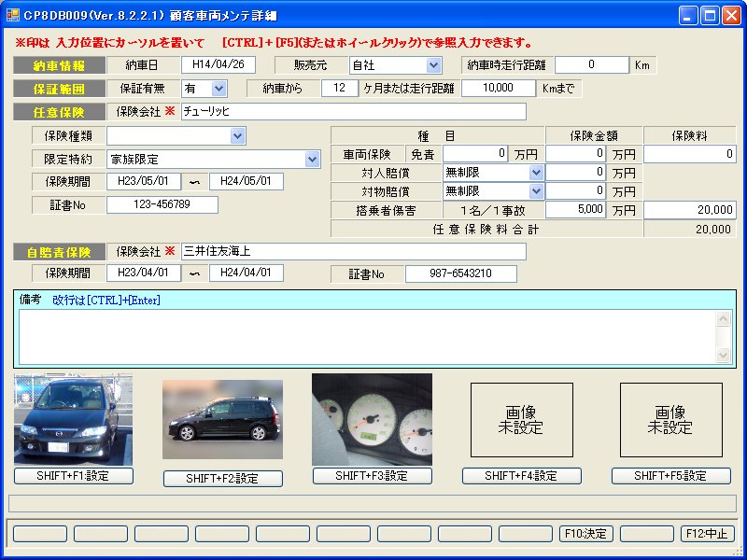This screenshot has width=747, height=560.
Task: Open the 対人賠償 dropdown
Action: pyautogui.click(x=536, y=173)
